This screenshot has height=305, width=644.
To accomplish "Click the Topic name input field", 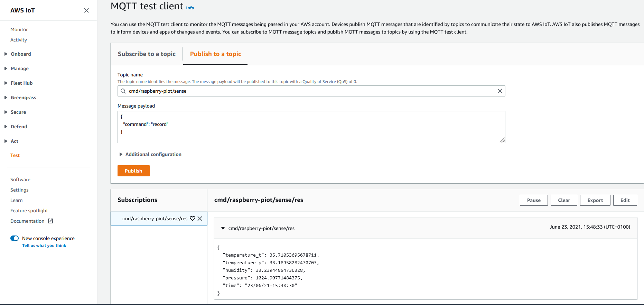I will click(x=311, y=91).
